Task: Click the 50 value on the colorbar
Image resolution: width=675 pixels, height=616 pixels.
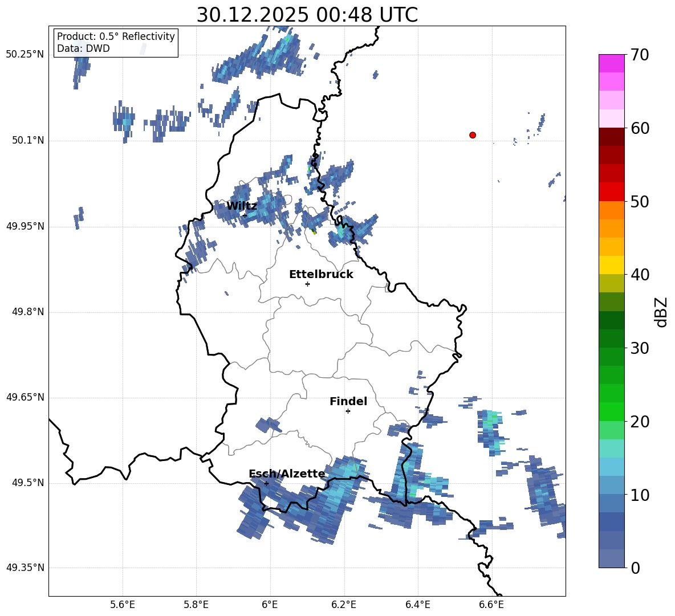Action: point(640,201)
